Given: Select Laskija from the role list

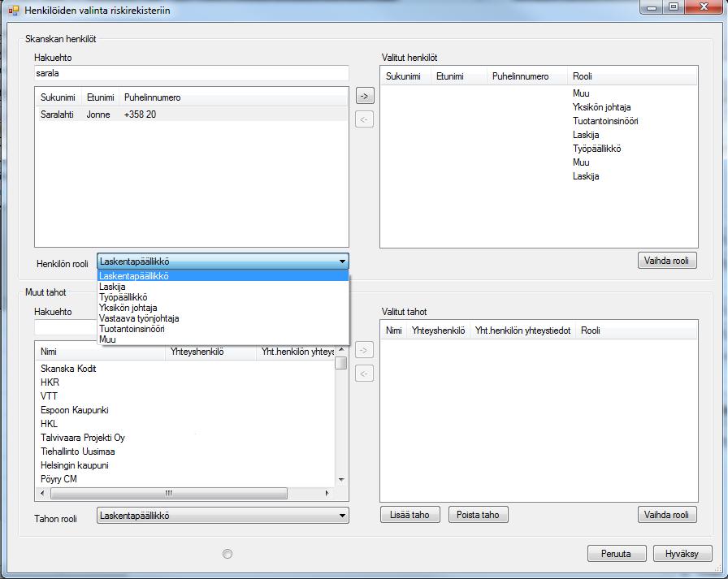Looking at the screenshot, I should (223, 287).
